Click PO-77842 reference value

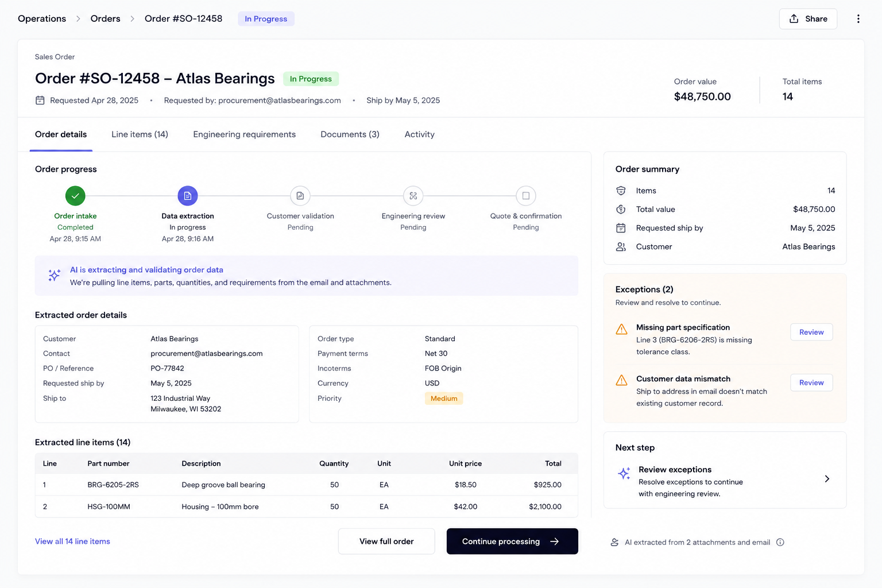[x=167, y=369]
